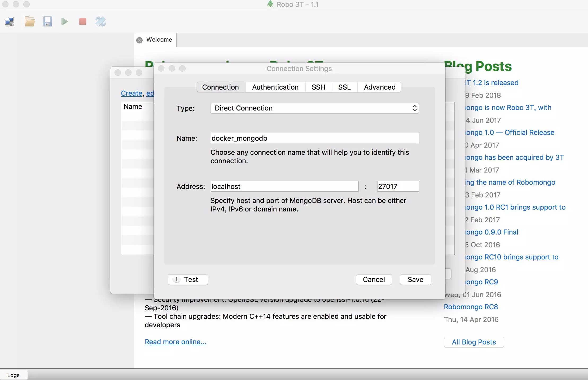The height and width of the screenshot is (380, 588).
Task: Switch to the Authentication tab
Action: click(275, 87)
